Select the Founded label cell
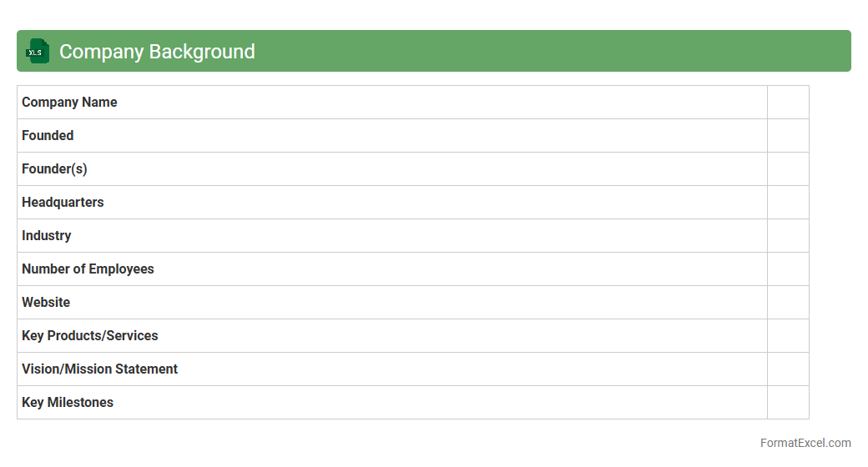Viewport: 868px width, 467px height. click(x=48, y=136)
